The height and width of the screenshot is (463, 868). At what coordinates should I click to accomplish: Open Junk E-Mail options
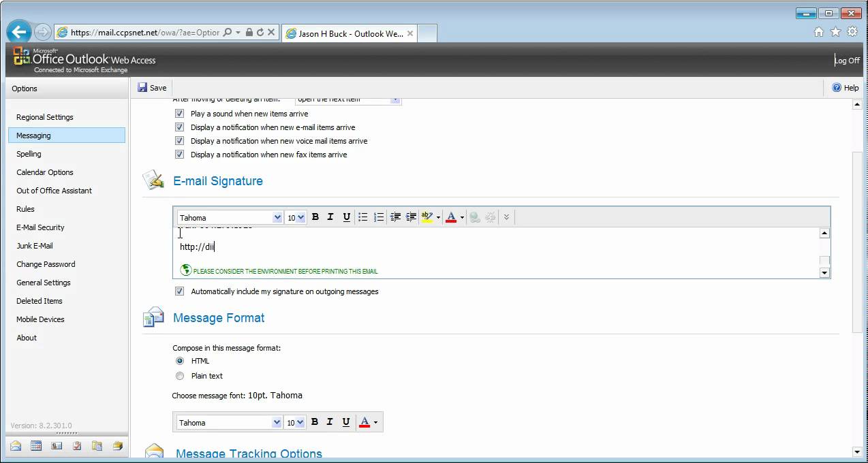(35, 246)
